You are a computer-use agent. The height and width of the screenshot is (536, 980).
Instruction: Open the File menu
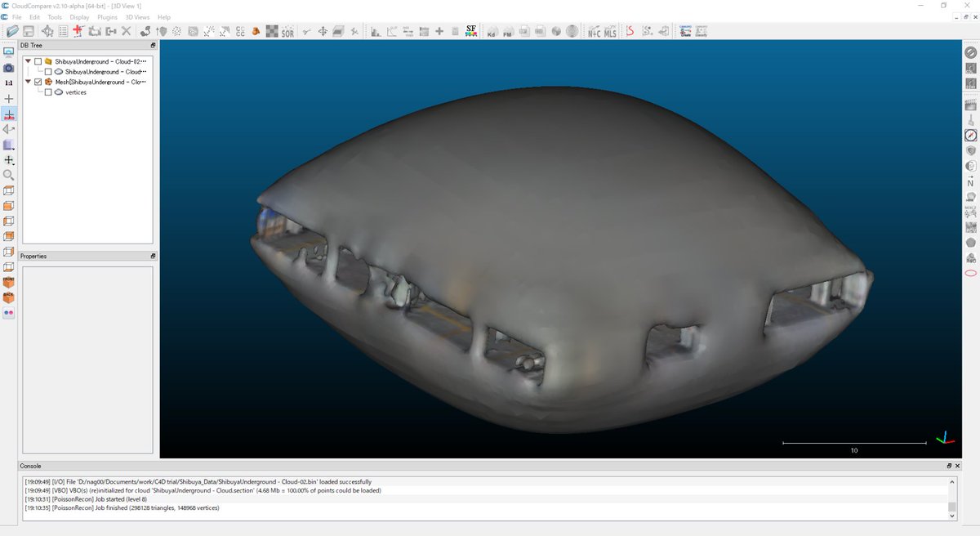[x=17, y=17]
